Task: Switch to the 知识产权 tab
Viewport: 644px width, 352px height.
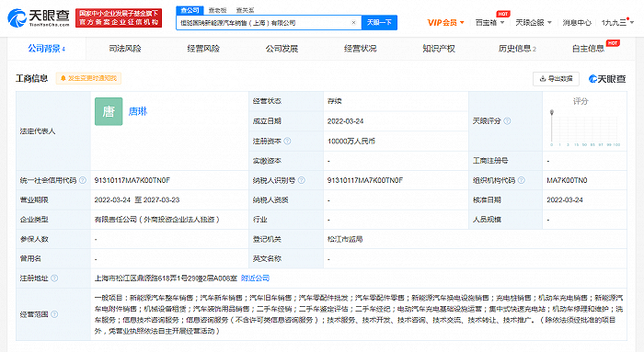Action: click(x=439, y=49)
